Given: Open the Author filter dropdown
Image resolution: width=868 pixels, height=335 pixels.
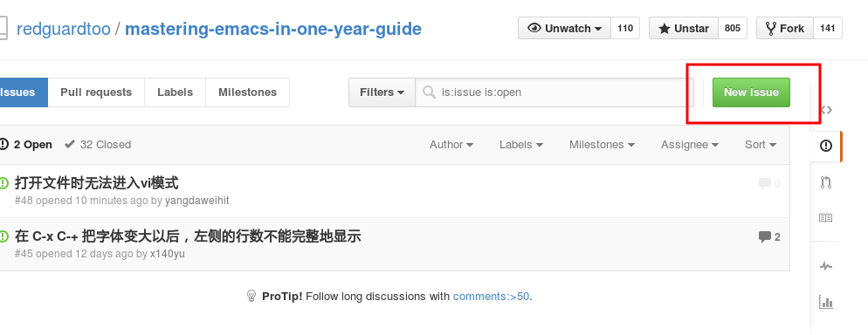Looking at the screenshot, I should (x=451, y=144).
